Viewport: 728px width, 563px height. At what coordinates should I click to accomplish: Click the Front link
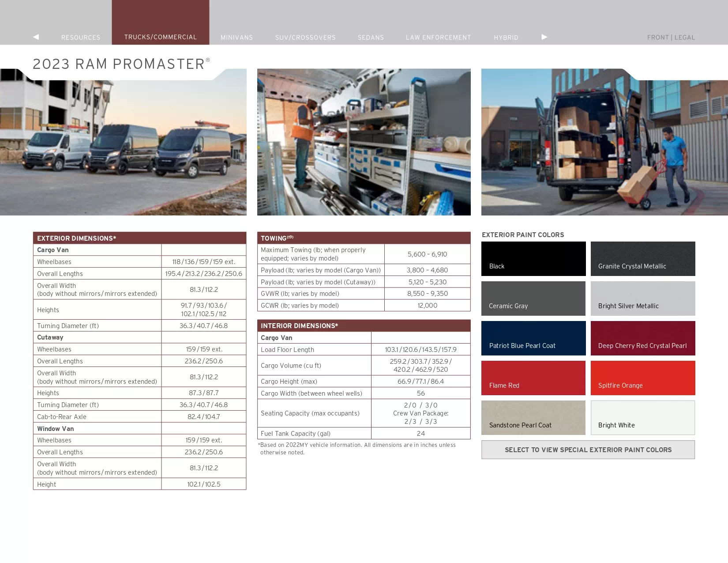coord(658,38)
